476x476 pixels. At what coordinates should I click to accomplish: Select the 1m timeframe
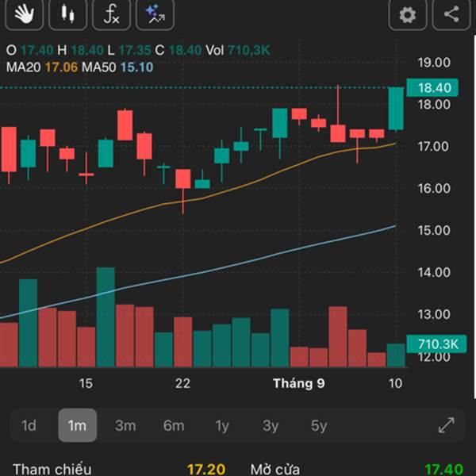click(78, 425)
